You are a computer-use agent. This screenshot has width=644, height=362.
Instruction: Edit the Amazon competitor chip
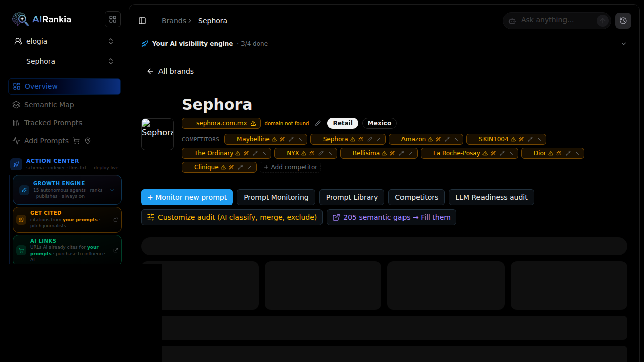coord(447,139)
